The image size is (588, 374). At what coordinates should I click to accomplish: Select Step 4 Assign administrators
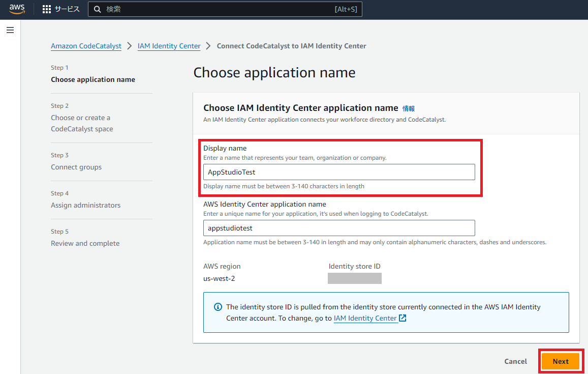click(86, 205)
